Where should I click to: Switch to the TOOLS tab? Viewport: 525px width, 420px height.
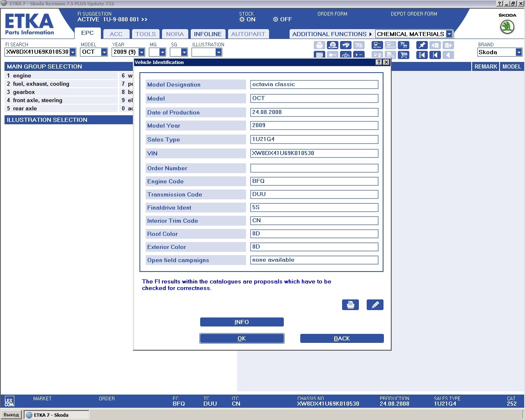(x=146, y=34)
